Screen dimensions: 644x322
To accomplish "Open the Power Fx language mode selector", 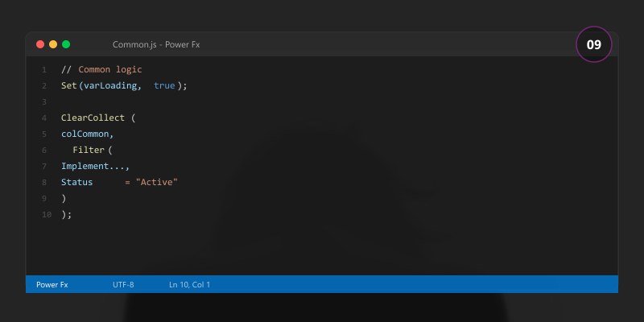I will 52,284.
